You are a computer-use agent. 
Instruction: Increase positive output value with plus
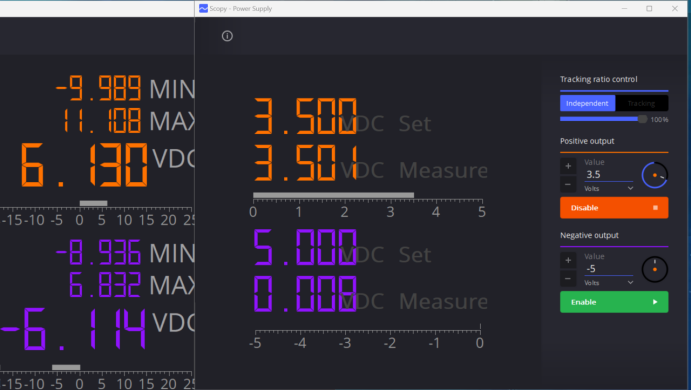[568, 166]
